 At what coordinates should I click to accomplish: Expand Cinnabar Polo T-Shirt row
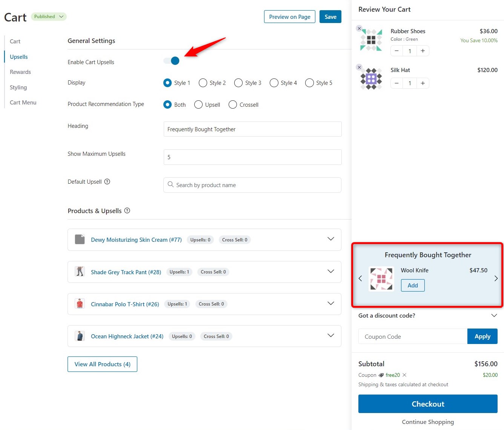[x=331, y=303]
